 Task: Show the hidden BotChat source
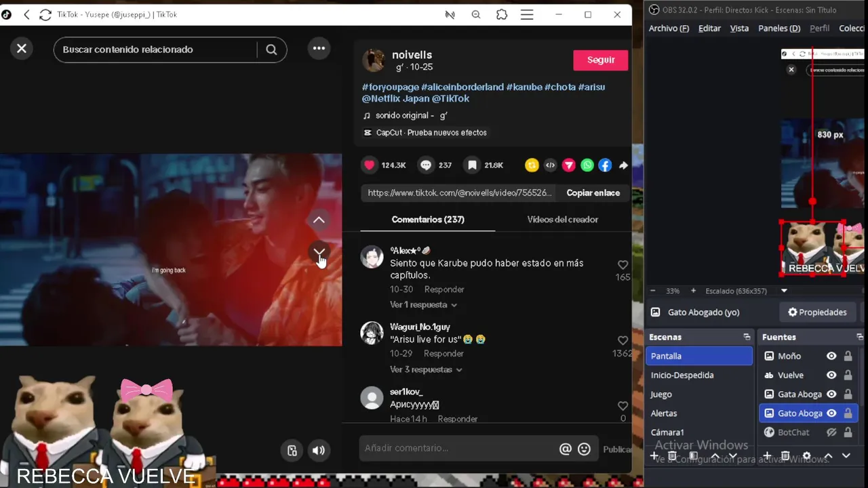coord(831,432)
